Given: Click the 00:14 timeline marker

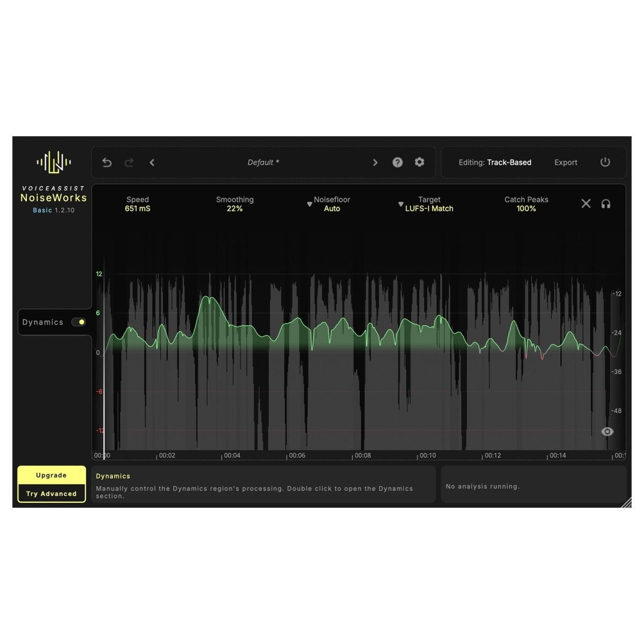Looking at the screenshot, I should click(558, 456).
